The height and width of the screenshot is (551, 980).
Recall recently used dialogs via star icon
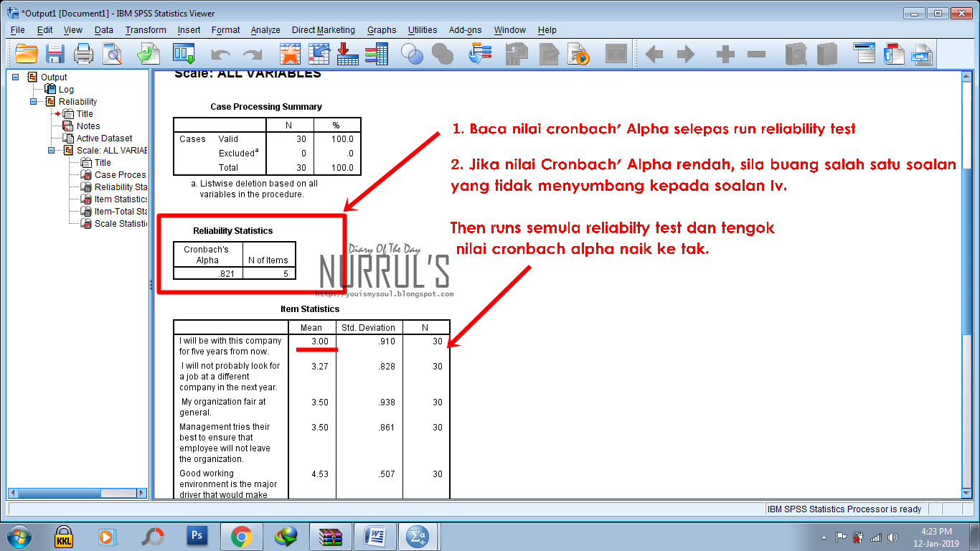pyautogui.click(x=291, y=53)
